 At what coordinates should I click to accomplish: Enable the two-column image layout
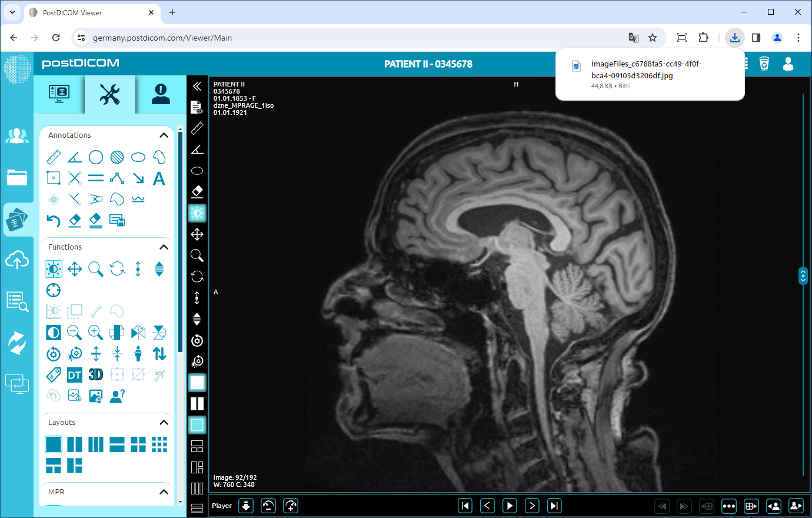[x=74, y=444]
